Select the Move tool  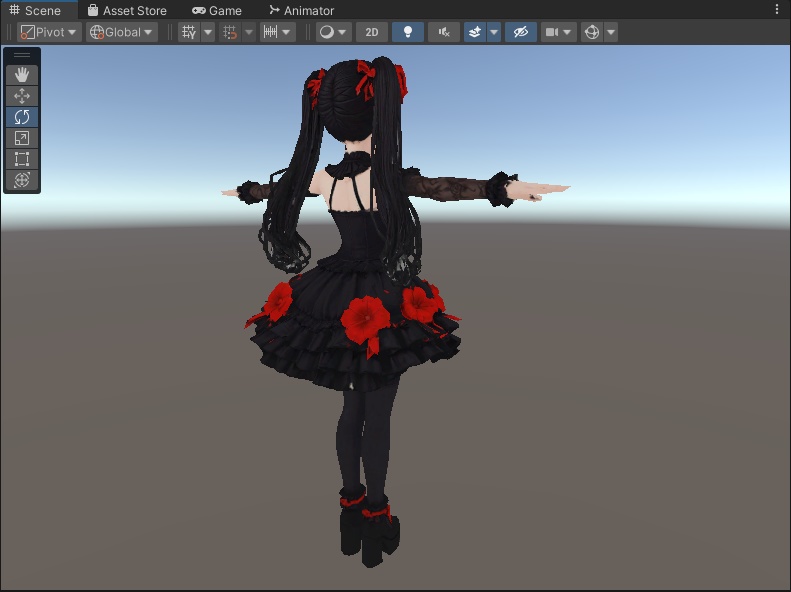click(x=22, y=96)
